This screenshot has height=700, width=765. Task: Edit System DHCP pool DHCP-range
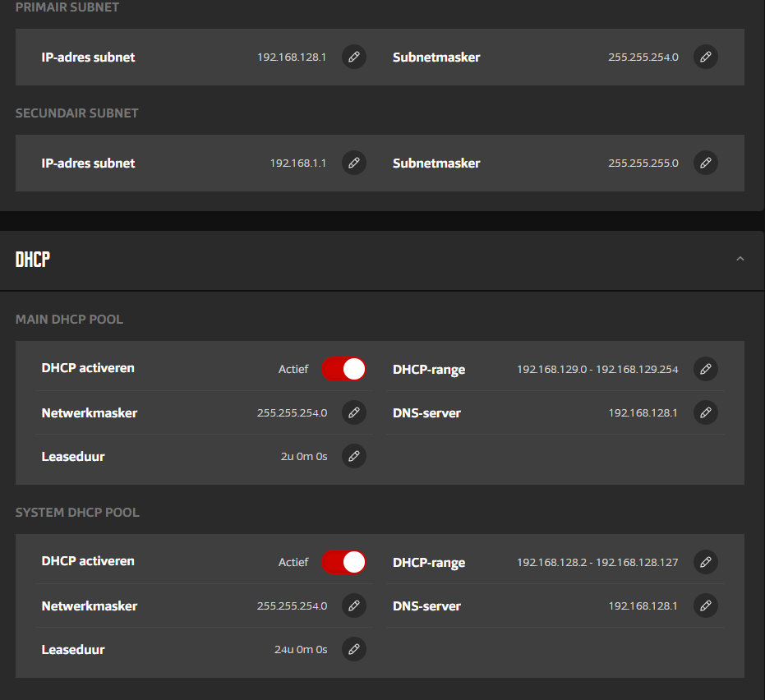pos(705,562)
